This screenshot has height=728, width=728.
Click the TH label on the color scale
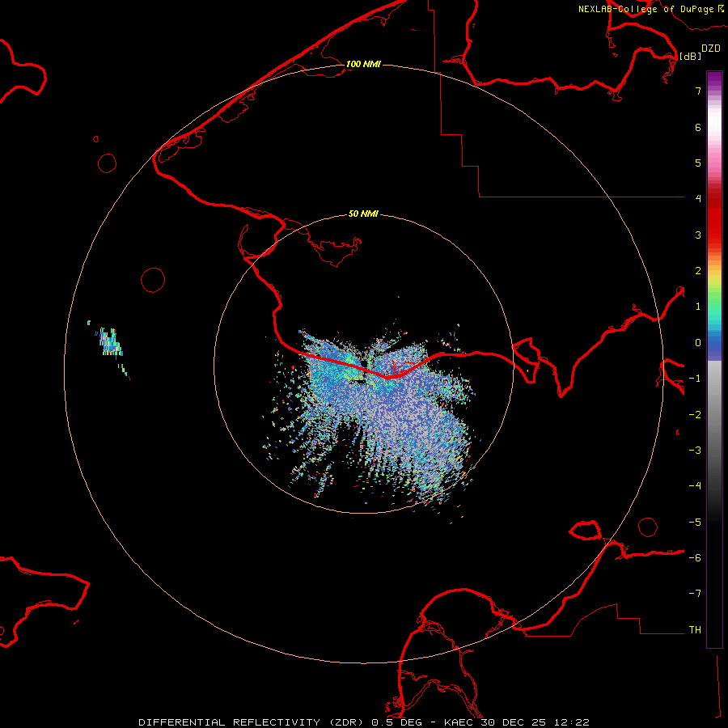[x=695, y=630]
